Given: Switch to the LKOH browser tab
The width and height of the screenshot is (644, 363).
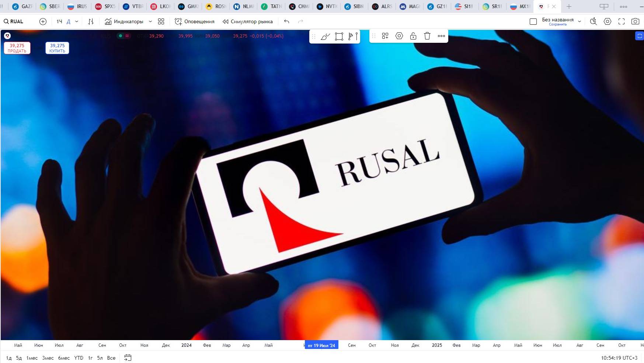Looking at the screenshot, I should coord(161,6).
